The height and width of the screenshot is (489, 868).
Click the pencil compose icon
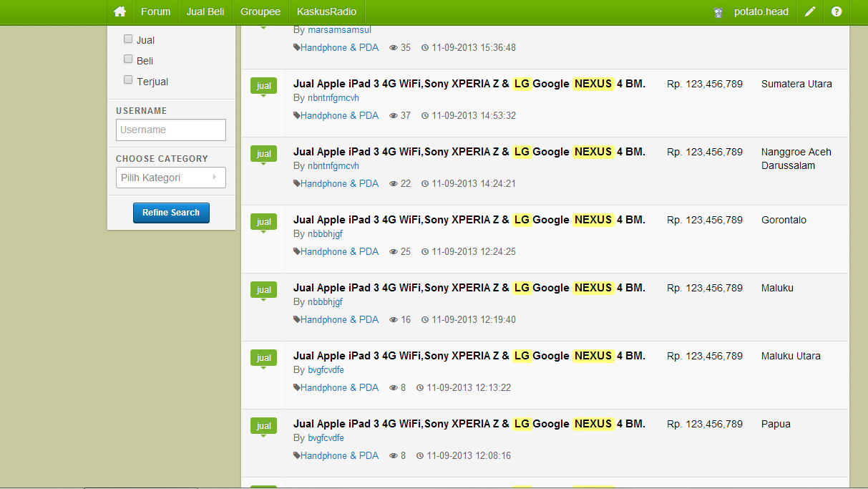point(809,11)
